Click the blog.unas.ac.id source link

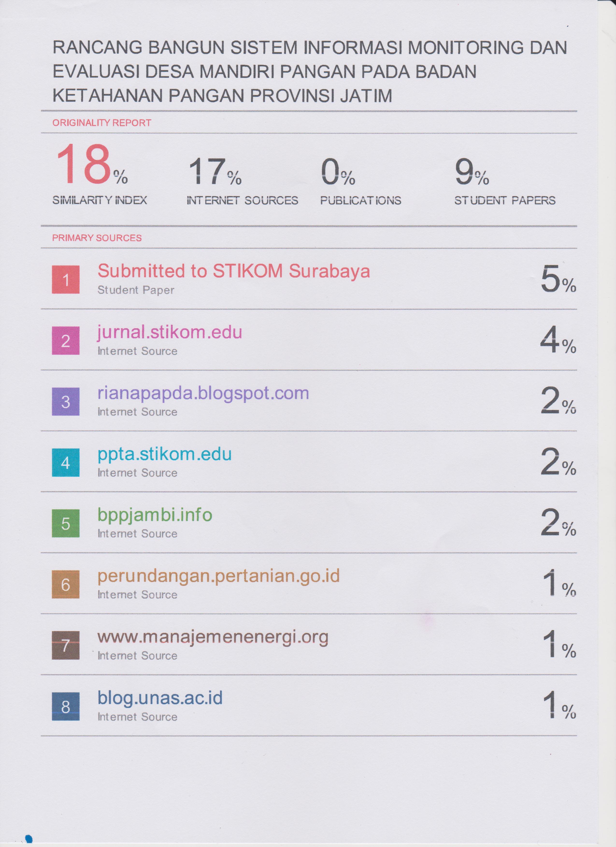[160, 698]
